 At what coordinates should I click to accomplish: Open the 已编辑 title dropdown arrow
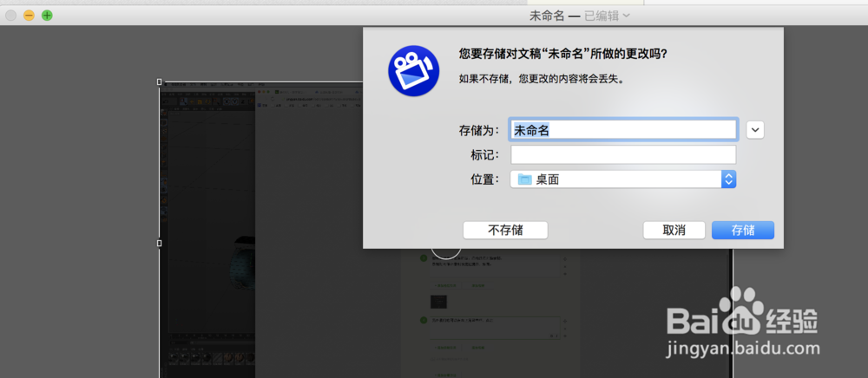(x=626, y=16)
